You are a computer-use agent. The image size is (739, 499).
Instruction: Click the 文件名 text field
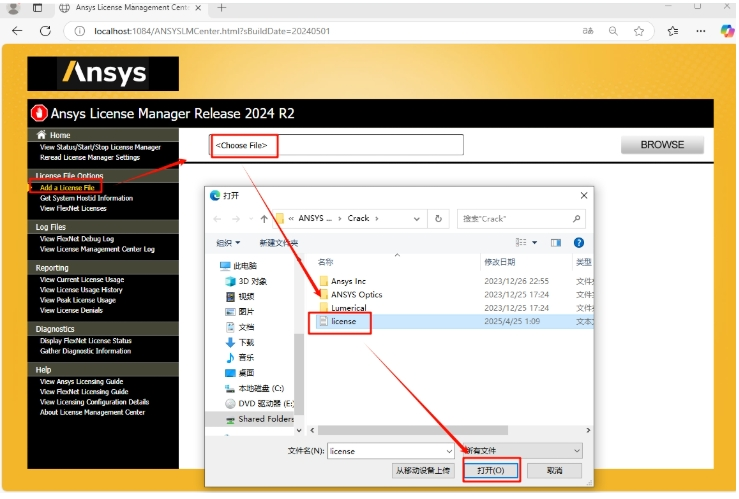point(391,451)
